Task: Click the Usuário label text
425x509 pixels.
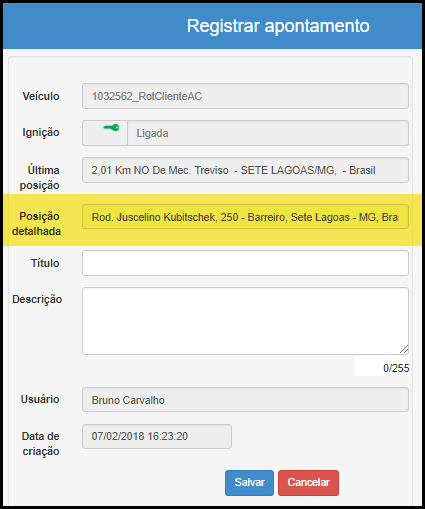Action: click(x=40, y=399)
